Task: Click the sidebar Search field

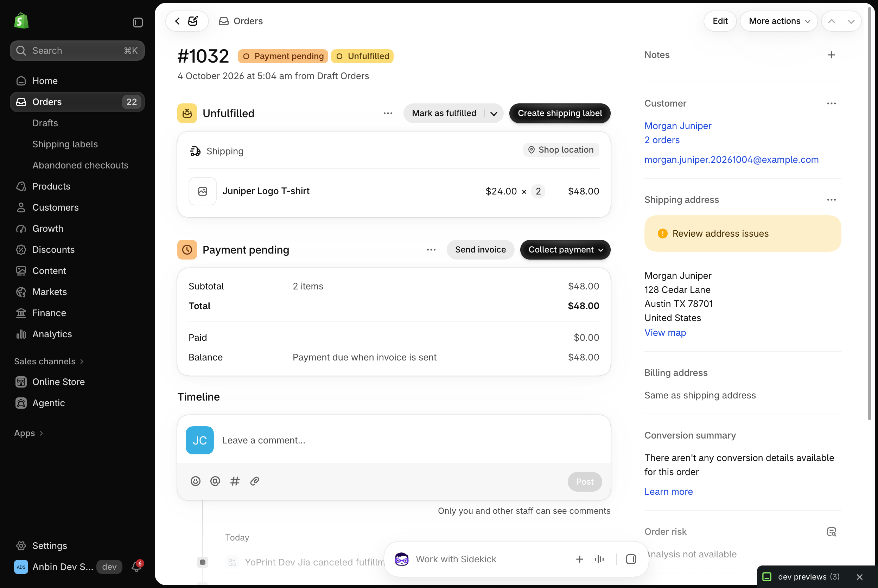Action: coord(77,51)
